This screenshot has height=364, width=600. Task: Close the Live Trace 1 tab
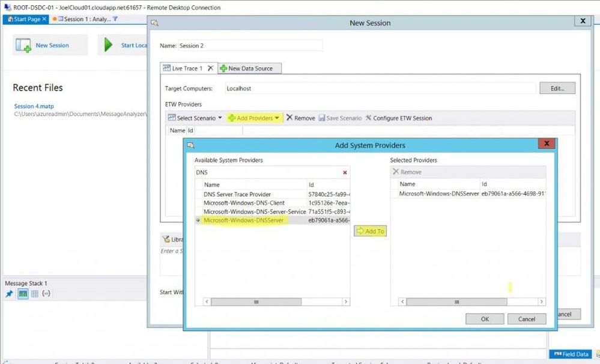[x=210, y=68]
